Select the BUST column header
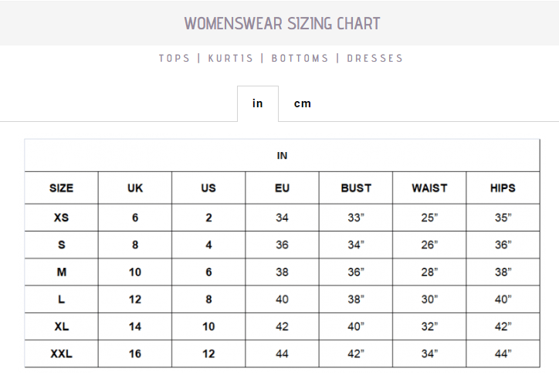 356,188
